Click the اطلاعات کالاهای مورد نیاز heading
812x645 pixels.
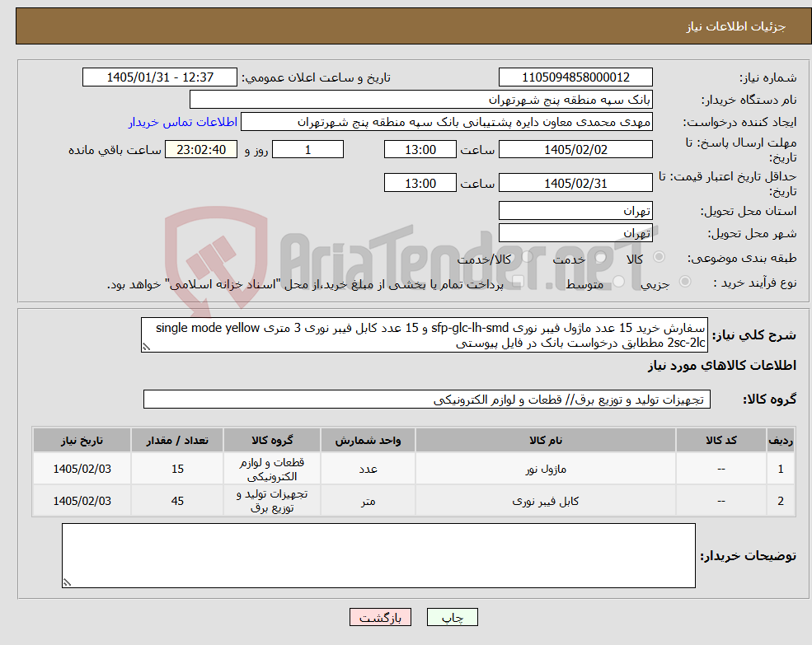tap(721, 366)
